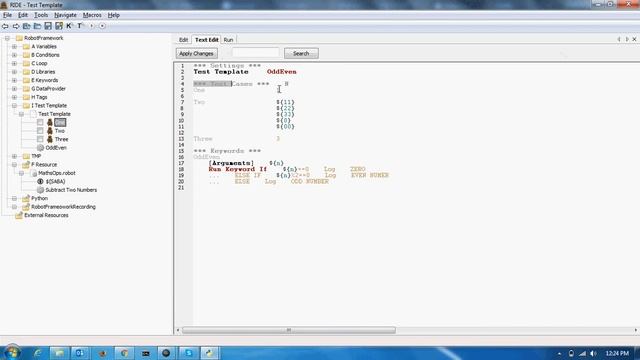This screenshot has height=360, width=640.
Task: Switch to the Run tab
Action: click(229, 40)
